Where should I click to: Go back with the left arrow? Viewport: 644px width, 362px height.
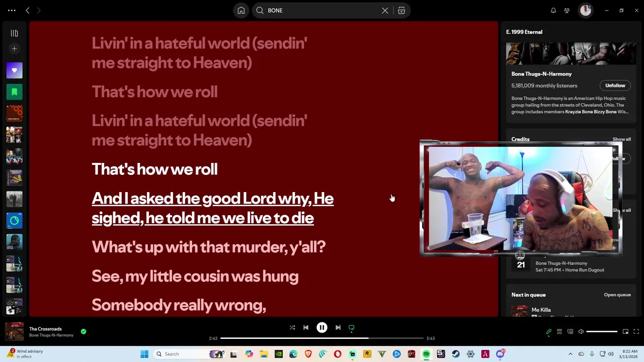(28, 11)
